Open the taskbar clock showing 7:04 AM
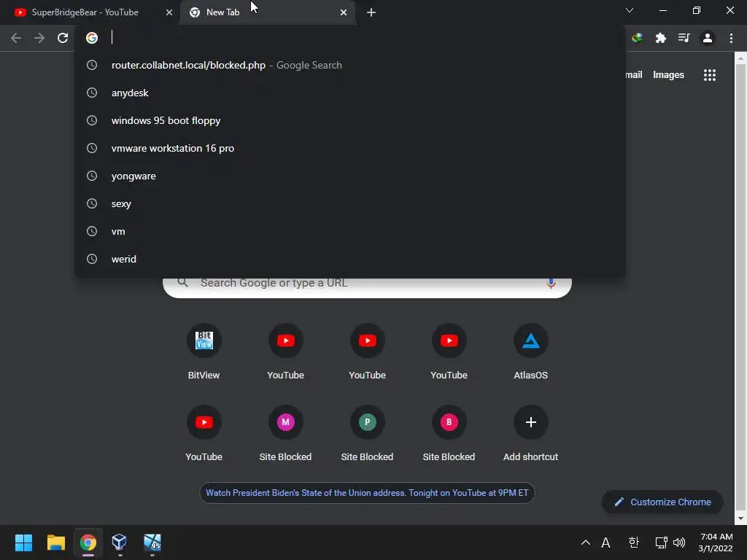This screenshot has height=560, width=747. tap(716, 542)
